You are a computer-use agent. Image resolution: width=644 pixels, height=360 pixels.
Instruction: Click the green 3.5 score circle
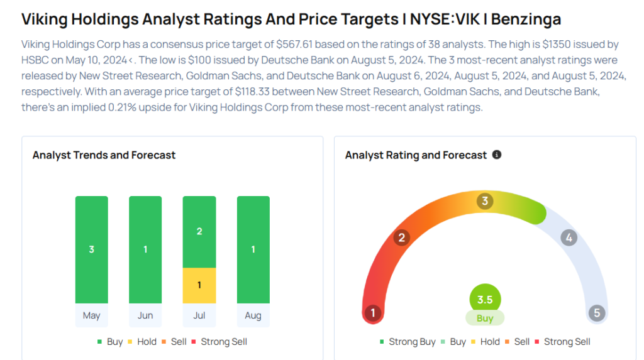pos(485,300)
